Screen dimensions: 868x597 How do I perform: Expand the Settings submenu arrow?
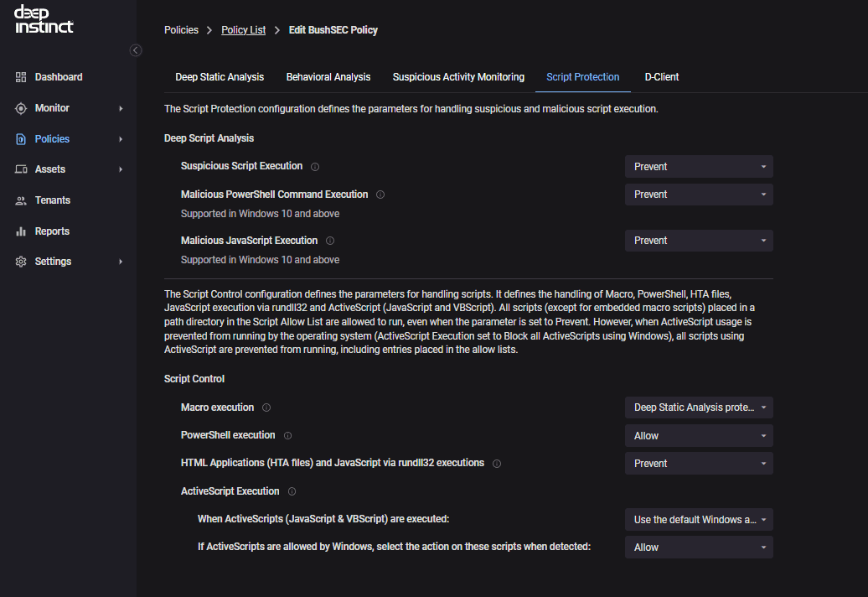tap(121, 262)
